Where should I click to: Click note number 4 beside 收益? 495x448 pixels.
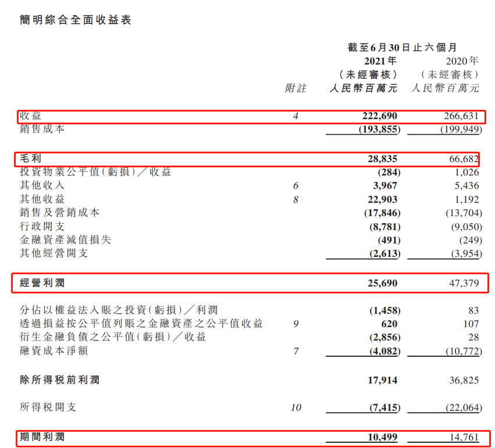coord(295,116)
